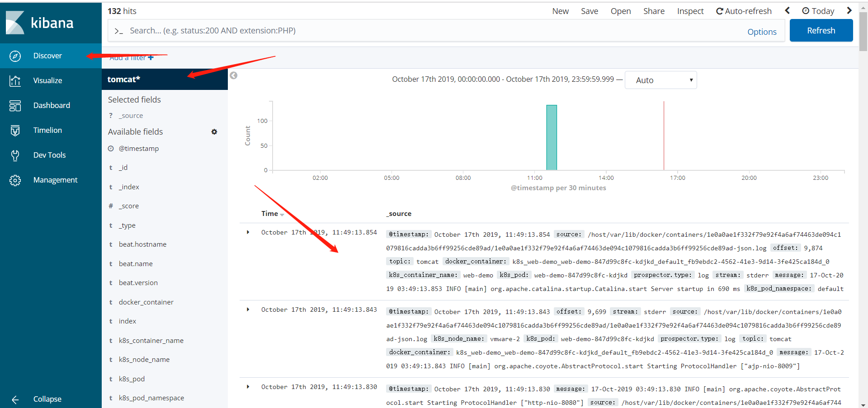This screenshot has width=868, height=408.
Task: Click the question mark icon beside _source
Action: pyautogui.click(x=111, y=116)
